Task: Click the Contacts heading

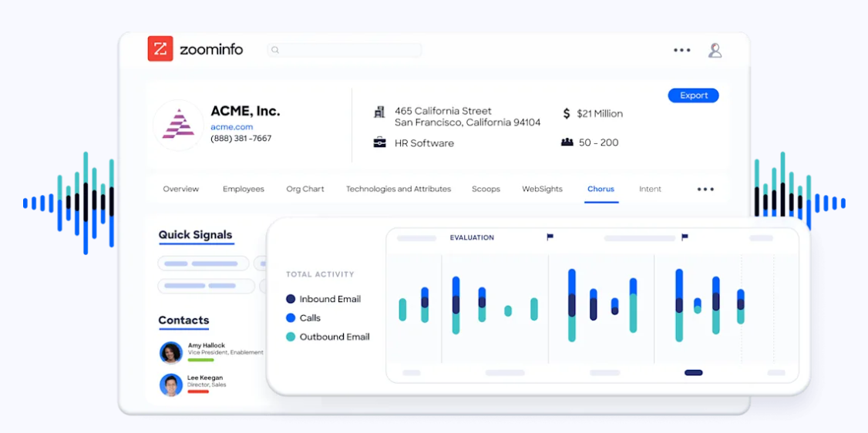Action: coord(183,321)
